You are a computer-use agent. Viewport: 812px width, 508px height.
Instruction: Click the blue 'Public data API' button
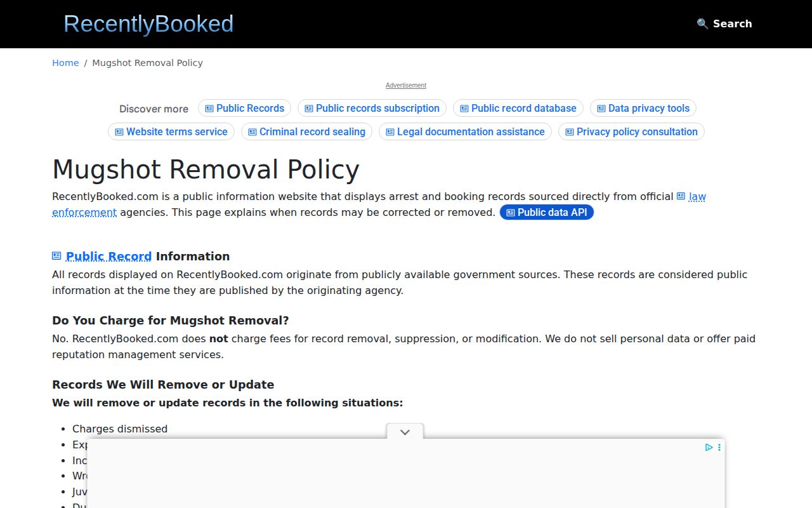click(547, 212)
